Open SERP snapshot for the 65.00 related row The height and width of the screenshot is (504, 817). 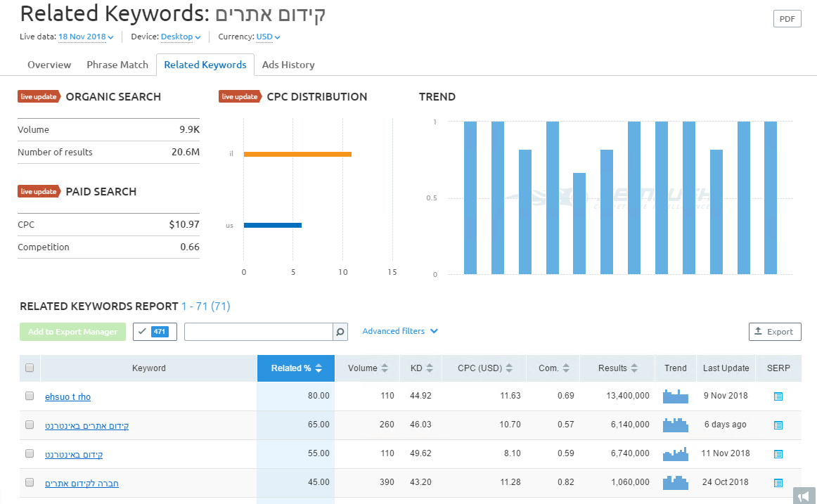(778, 425)
